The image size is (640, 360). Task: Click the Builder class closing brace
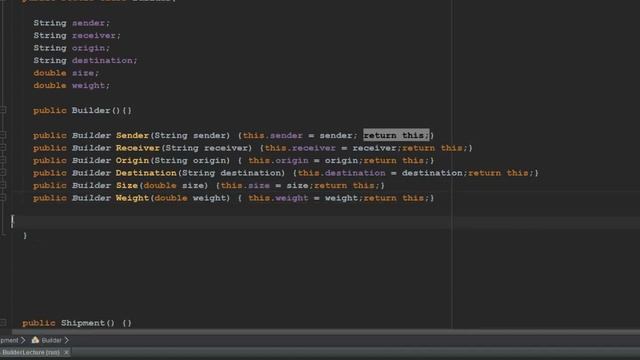(25, 236)
